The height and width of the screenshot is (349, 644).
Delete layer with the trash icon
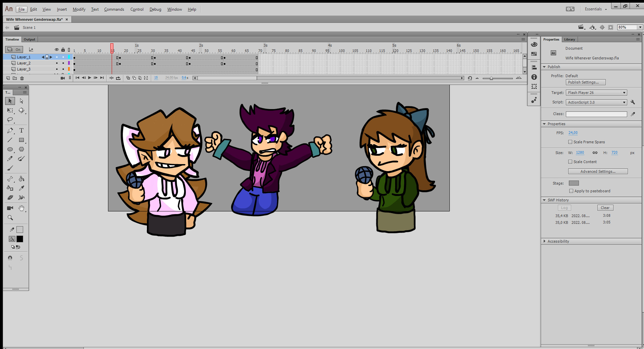(x=22, y=78)
